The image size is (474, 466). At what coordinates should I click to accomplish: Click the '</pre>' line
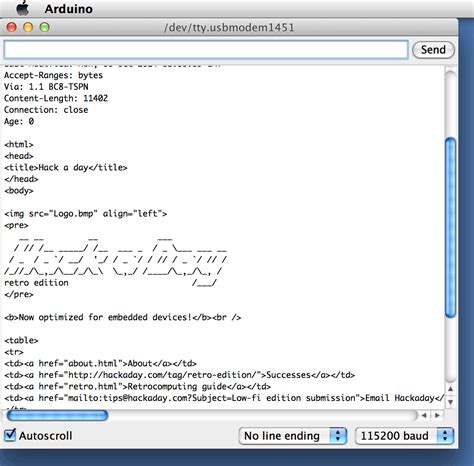coord(19,294)
